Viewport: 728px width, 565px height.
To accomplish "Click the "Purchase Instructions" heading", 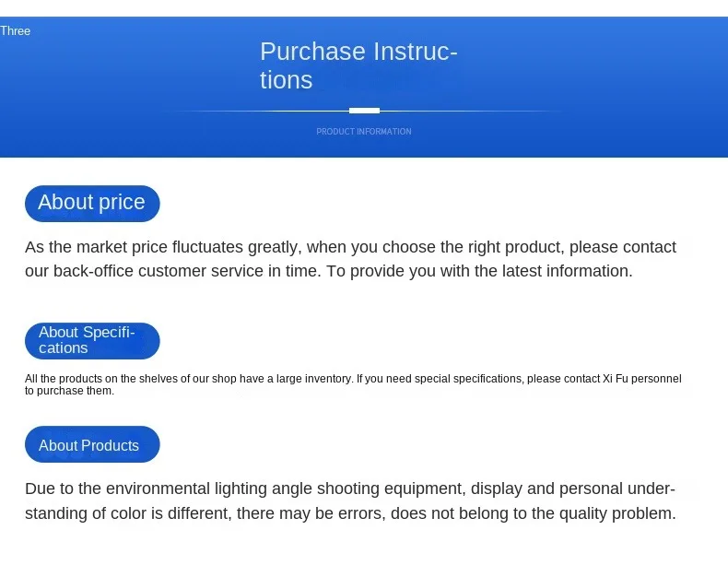I will click(x=358, y=65).
